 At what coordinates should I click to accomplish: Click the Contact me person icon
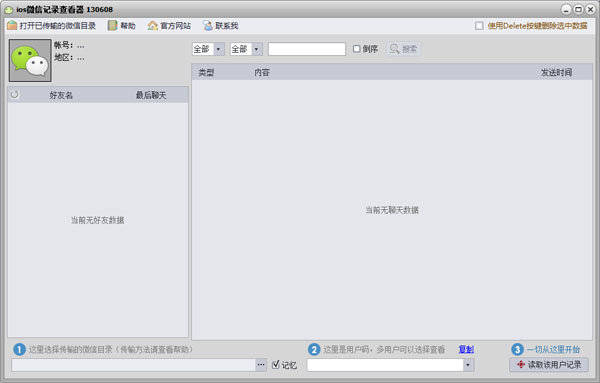(x=208, y=26)
